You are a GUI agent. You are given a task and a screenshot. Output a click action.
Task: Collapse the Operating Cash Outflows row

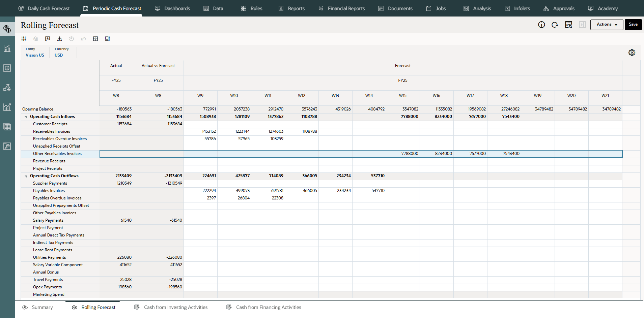(x=26, y=176)
